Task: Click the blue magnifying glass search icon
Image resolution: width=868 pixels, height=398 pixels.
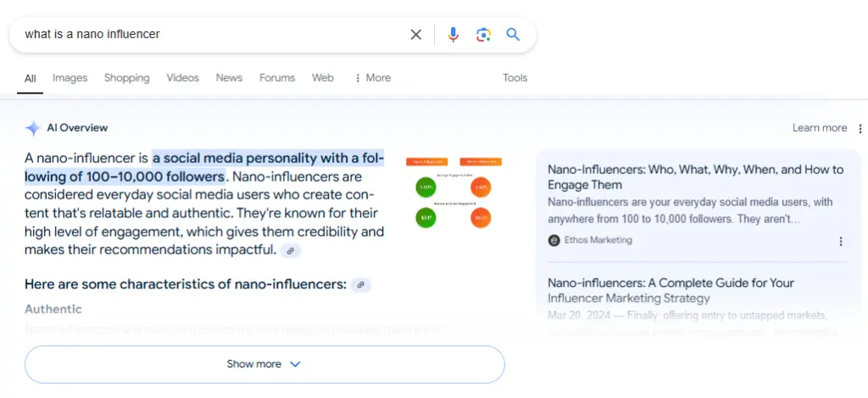Action: tap(513, 35)
